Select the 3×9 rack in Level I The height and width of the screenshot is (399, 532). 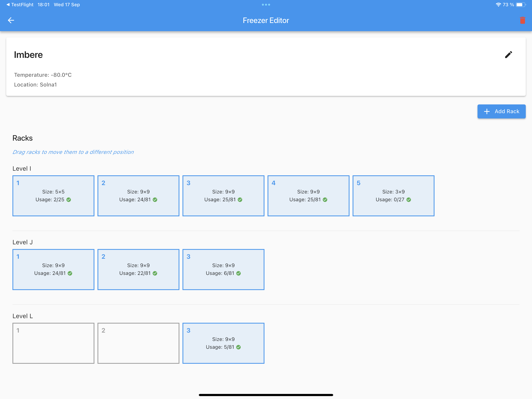[393, 196]
